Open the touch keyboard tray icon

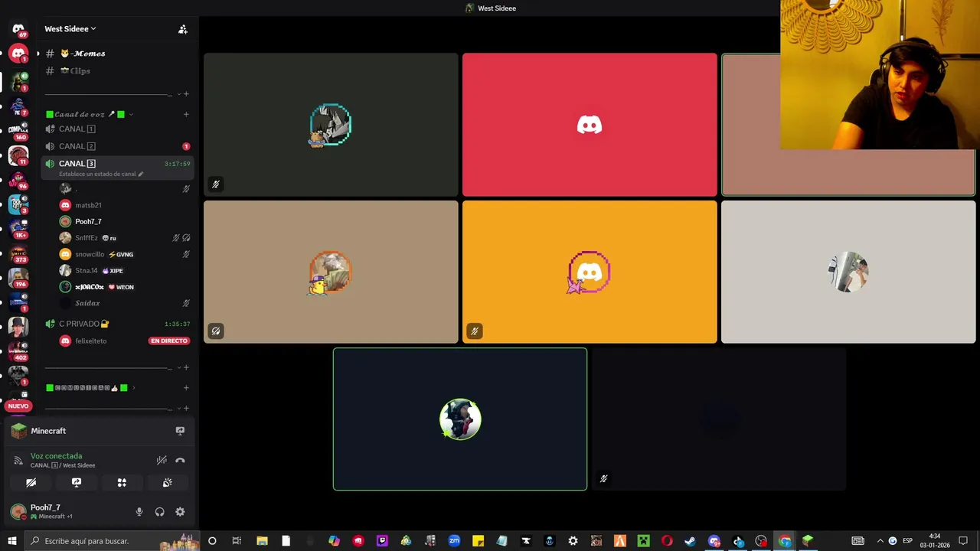(858, 541)
